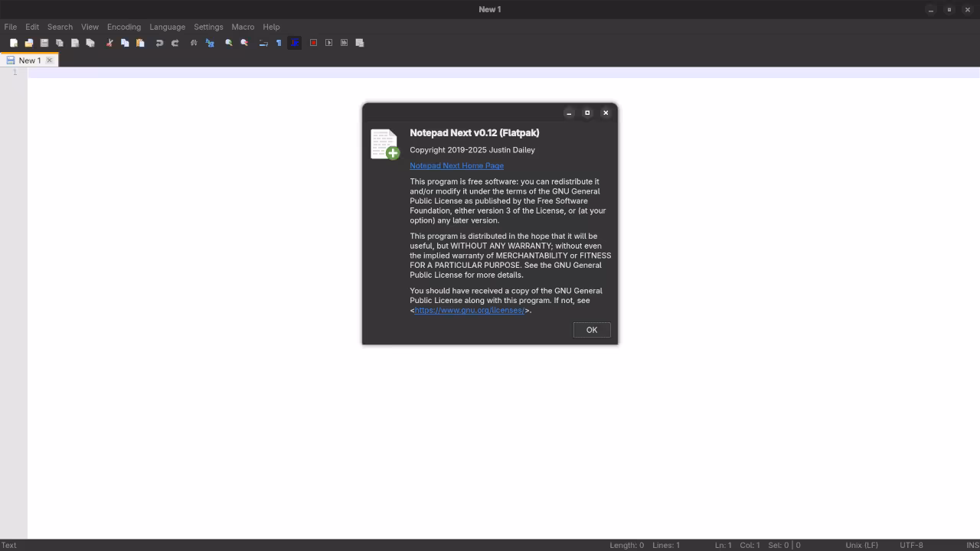Toggle Show All Characters pilcrow icon
The height and width of the screenshot is (551, 980).
click(x=279, y=43)
